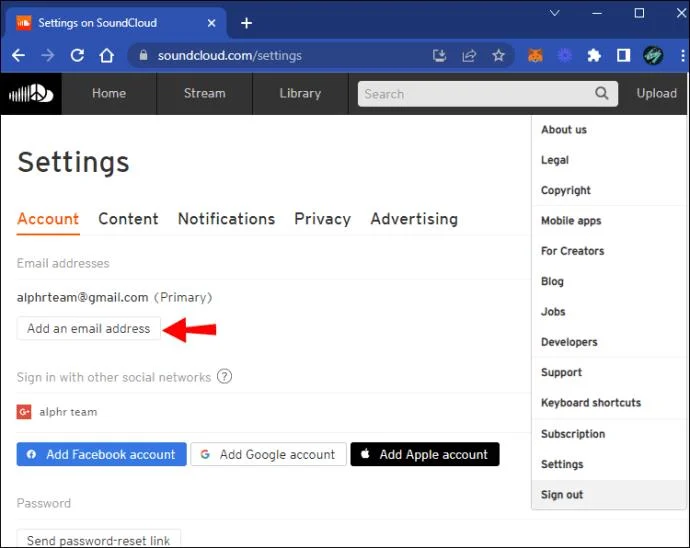Click the share page icon
The width and height of the screenshot is (690, 548).
(x=469, y=55)
